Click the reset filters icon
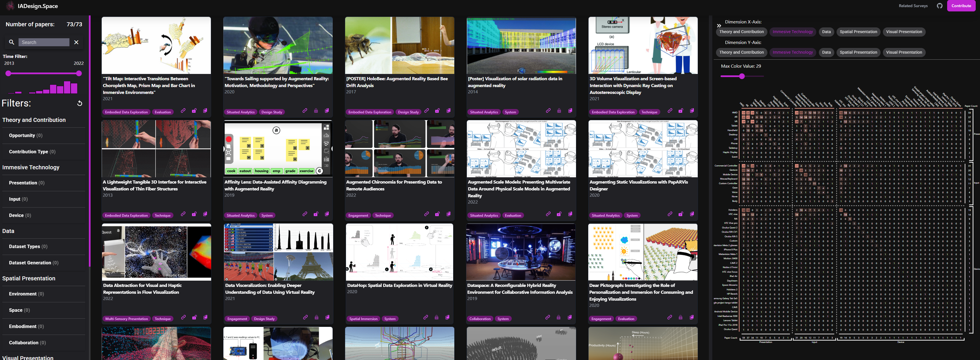This screenshot has width=980, height=360. pyautogui.click(x=79, y=103)
